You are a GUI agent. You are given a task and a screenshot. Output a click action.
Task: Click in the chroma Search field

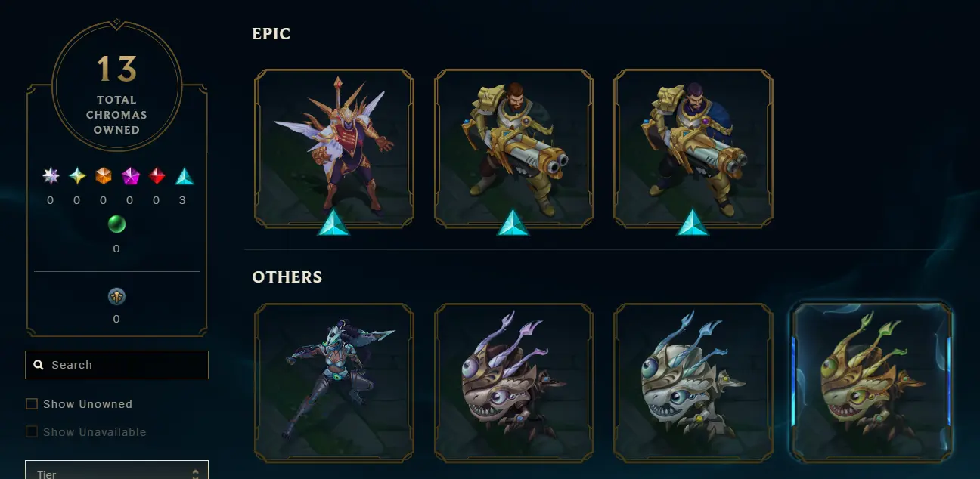click(116, 365)
